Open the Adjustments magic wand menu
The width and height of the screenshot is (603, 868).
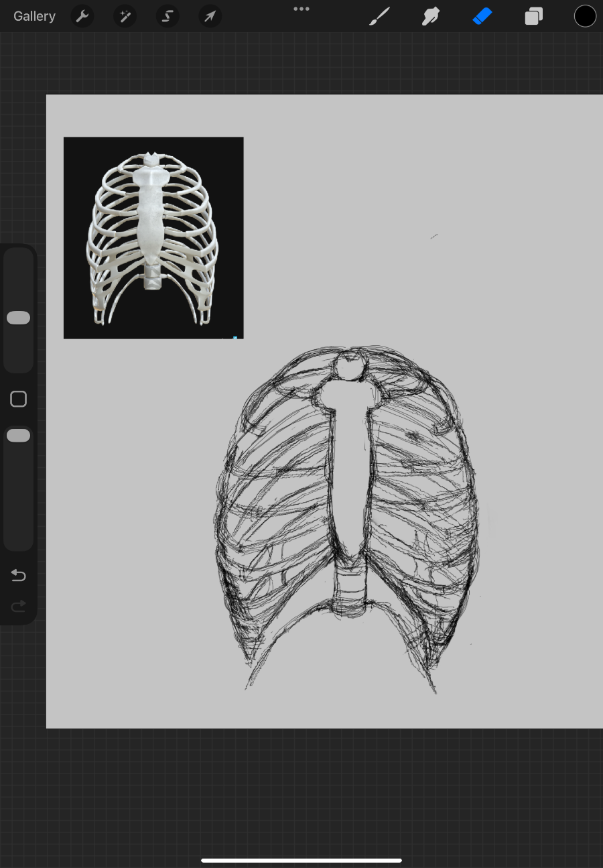125,16
